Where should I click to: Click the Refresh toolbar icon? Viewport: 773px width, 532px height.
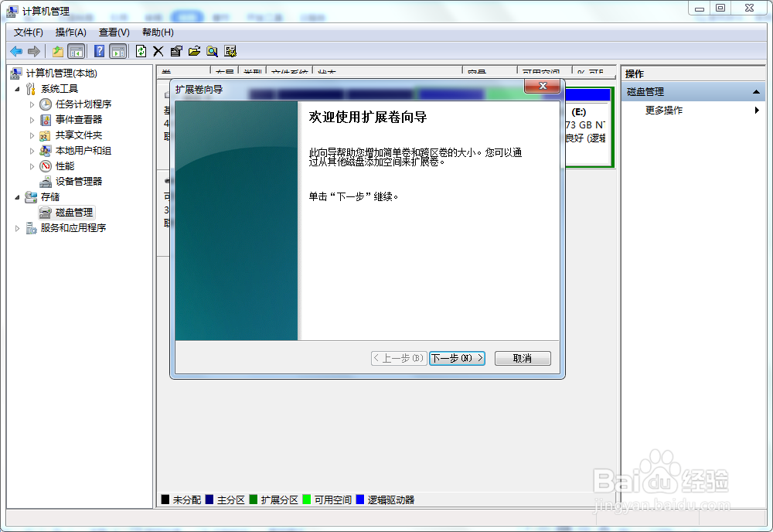(x=141, y=51)
